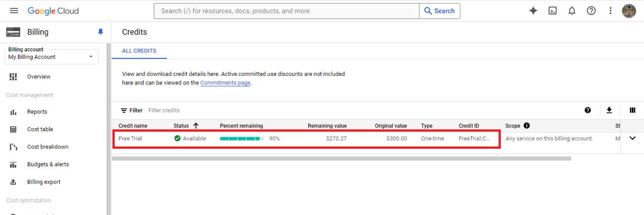The height and width of the screenshot is (215, 644).
Task: Click the Original value column header
Action: point(391,126)
